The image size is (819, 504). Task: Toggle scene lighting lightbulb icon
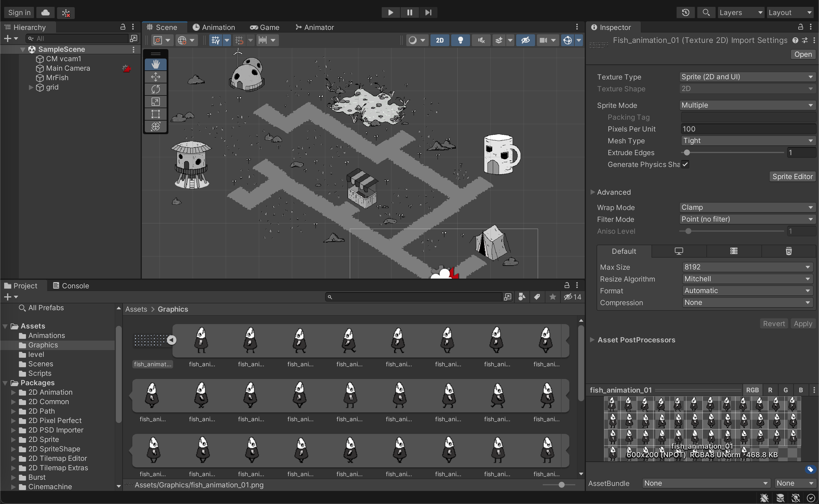(x=460, y=40)
